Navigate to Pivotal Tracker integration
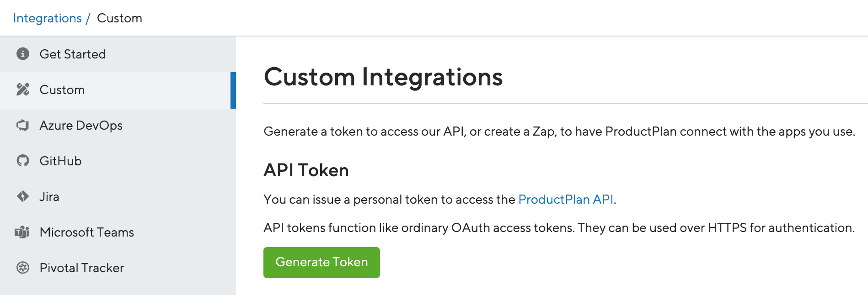 point(82,268)
